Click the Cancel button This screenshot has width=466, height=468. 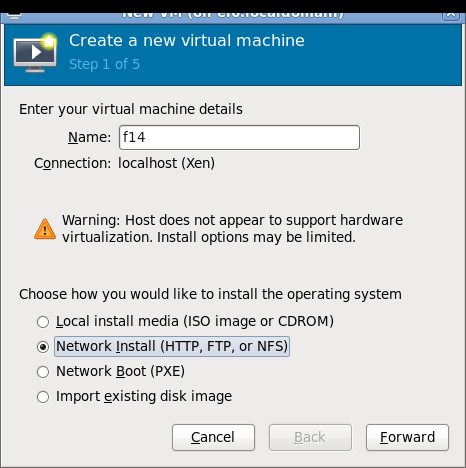(213, 437)
